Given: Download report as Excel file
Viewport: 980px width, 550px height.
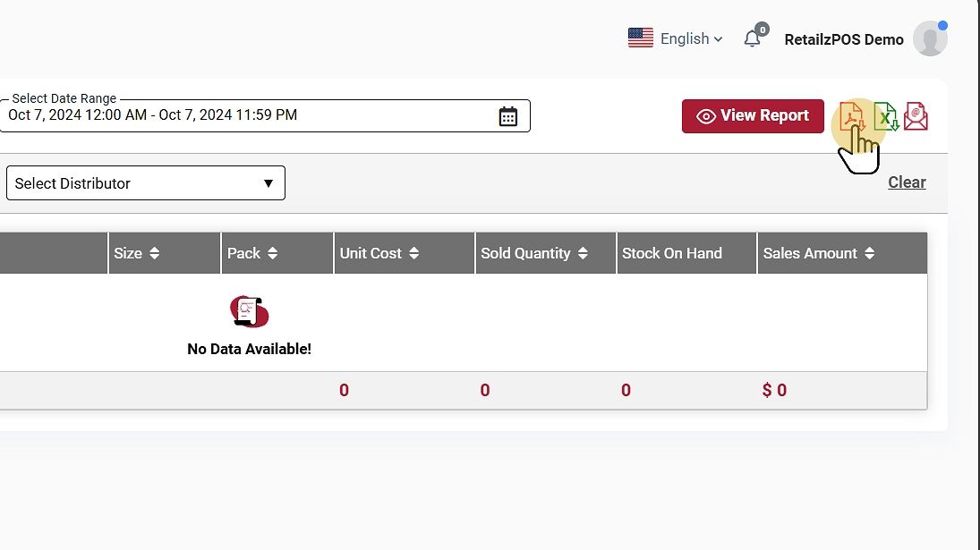Looking at the screenshot, I should tap(886, 116).
